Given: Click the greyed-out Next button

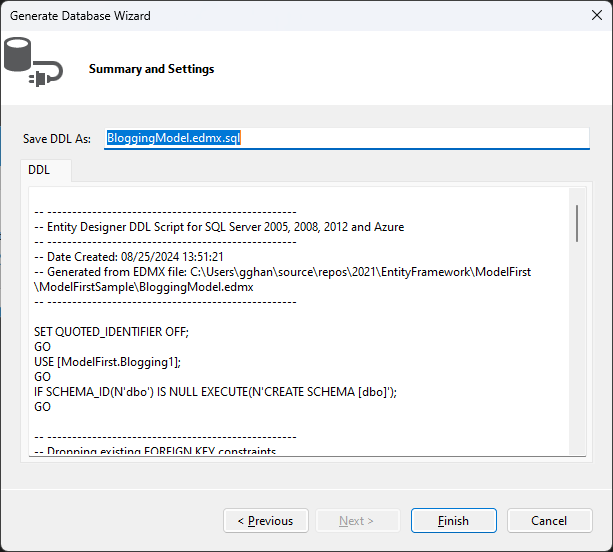Looking at the screenshot, I should 357,521.
